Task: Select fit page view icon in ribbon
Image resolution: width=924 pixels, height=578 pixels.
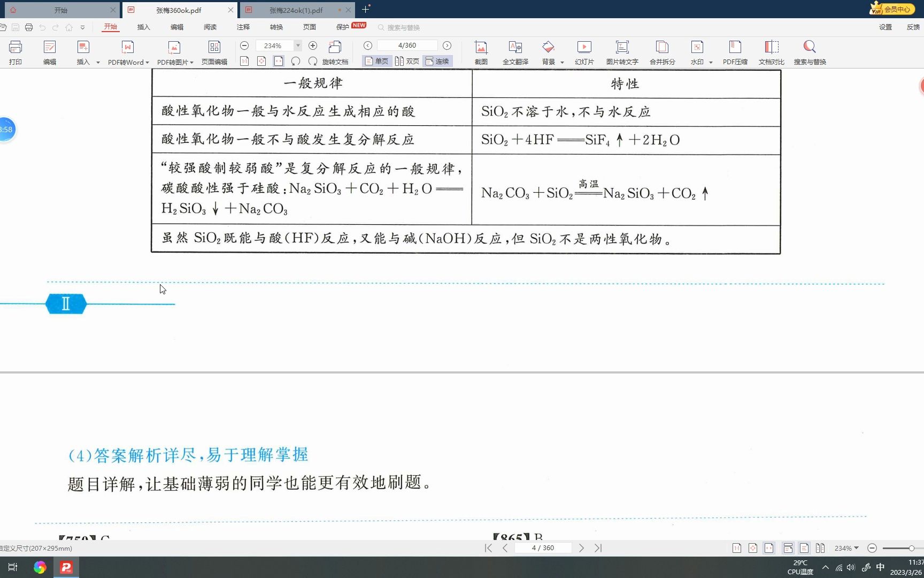Action: (261, 61)
